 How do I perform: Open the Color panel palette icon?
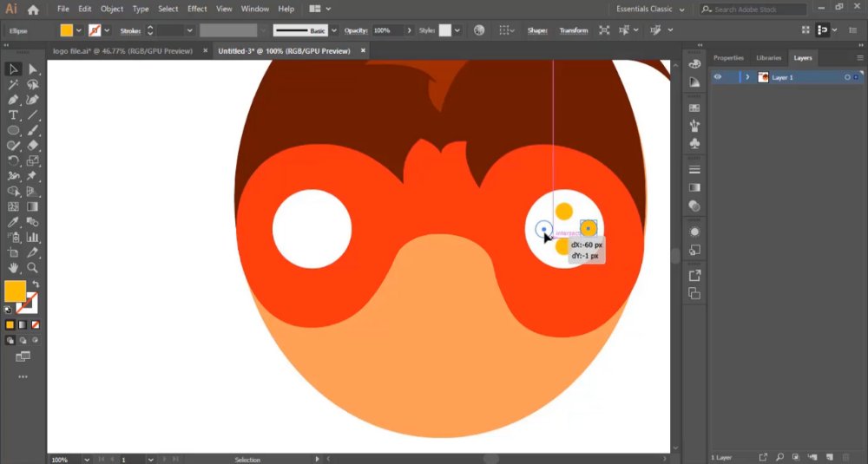coord(694,64)
